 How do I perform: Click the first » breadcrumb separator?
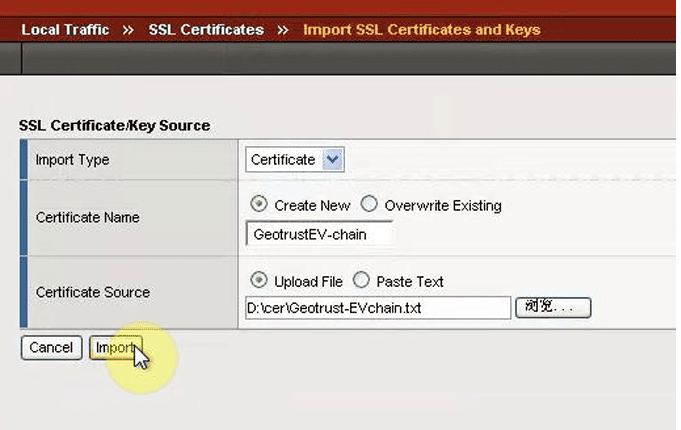click(x=128, y=29)
